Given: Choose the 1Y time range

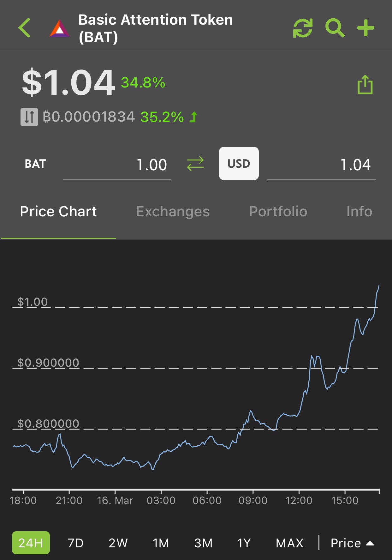Looking at the screenshot, I should [x=244, y=543].
